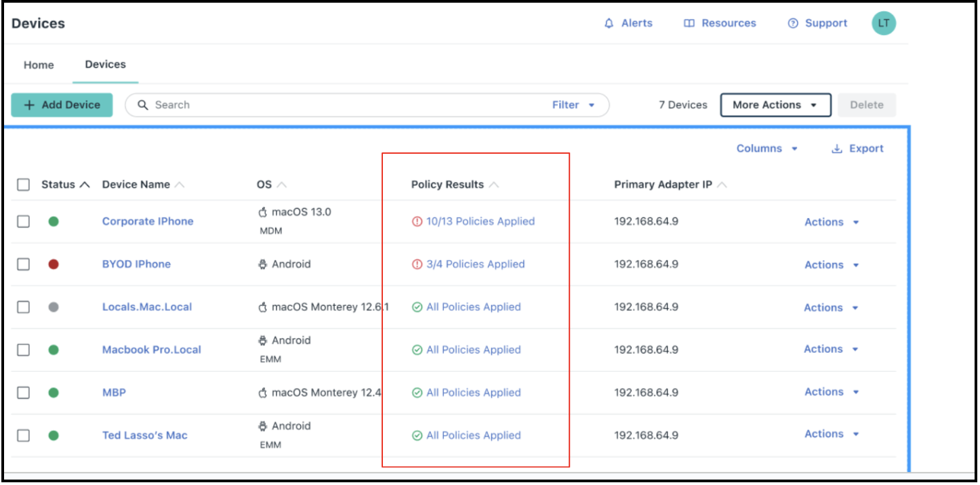This screenshot has width=980, height=485.
Task: Click the red status dot for BYOD iPhone
Action: (54, 264)
